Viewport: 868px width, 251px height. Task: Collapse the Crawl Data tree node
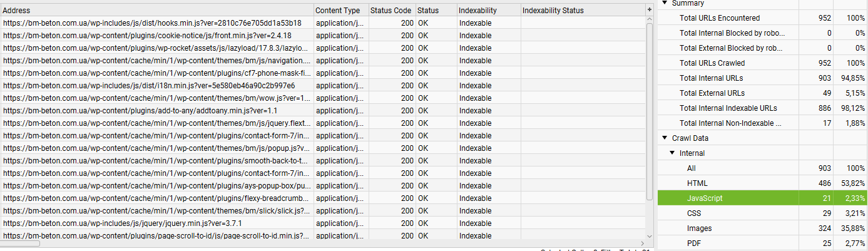(665, 138)
